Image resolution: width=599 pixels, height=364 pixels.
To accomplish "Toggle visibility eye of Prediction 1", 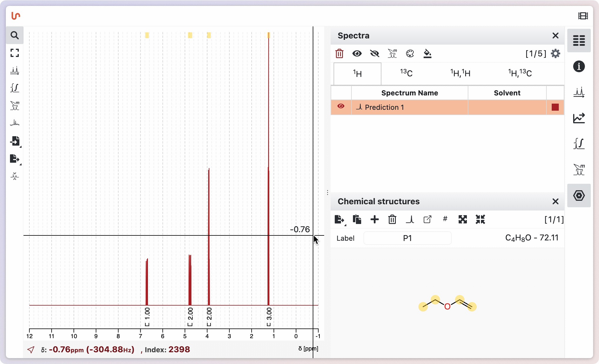I will point(341,106).
